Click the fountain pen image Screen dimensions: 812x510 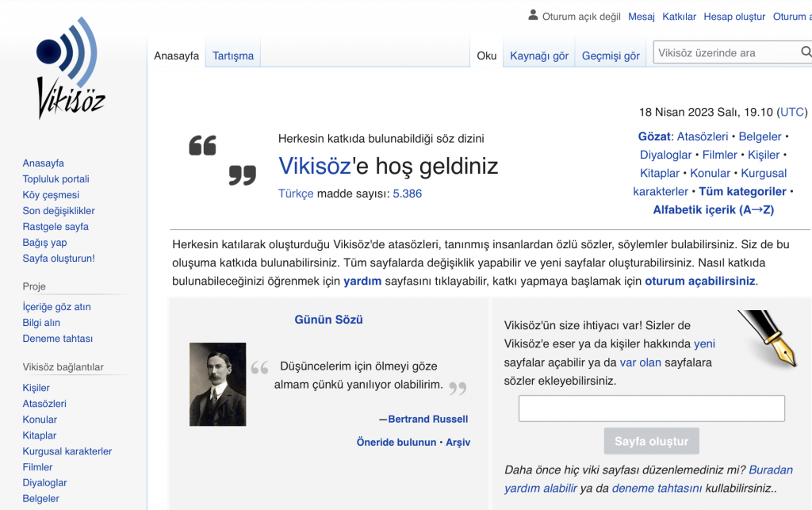[767, 338]
